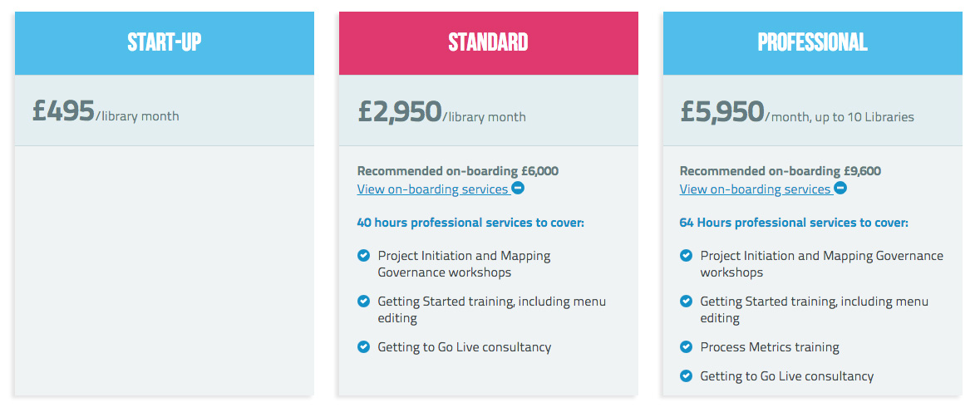
Task: Collapse on-boarding services minus icon in Standard plan
Action: click(x=518, y=188)
